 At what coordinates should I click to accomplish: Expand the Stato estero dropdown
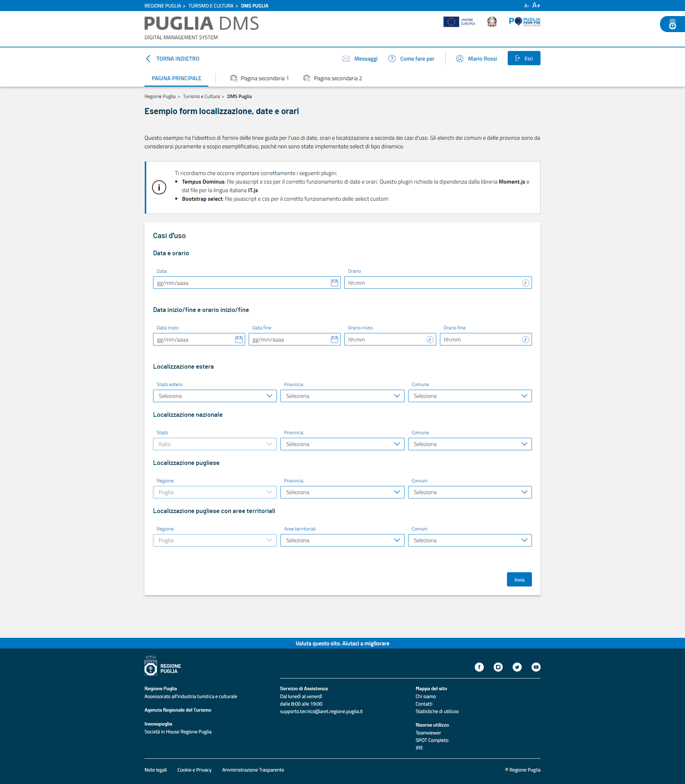[x=214, y=396]
